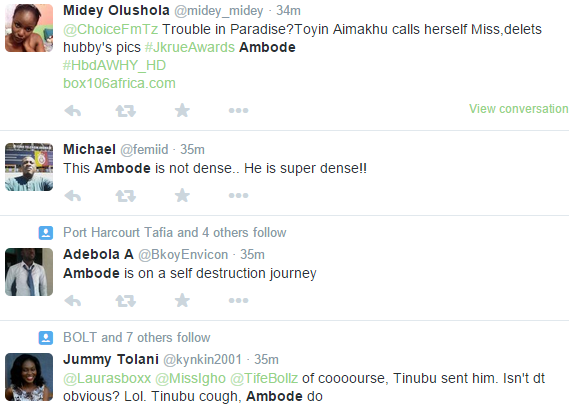Screen dimensions: 569x411
Task: Reply to Midey Olushola's tweet
Action: (x=73, y=110)
